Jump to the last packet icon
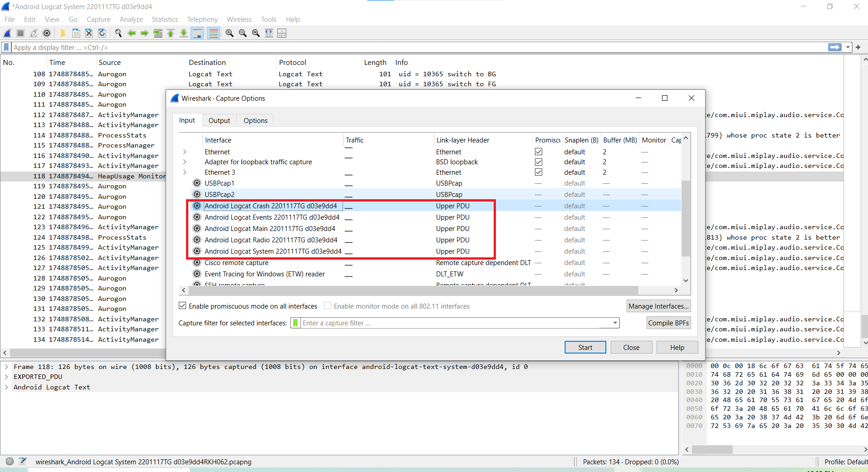Screen dimensions: 868x472 tap(184, 33)
